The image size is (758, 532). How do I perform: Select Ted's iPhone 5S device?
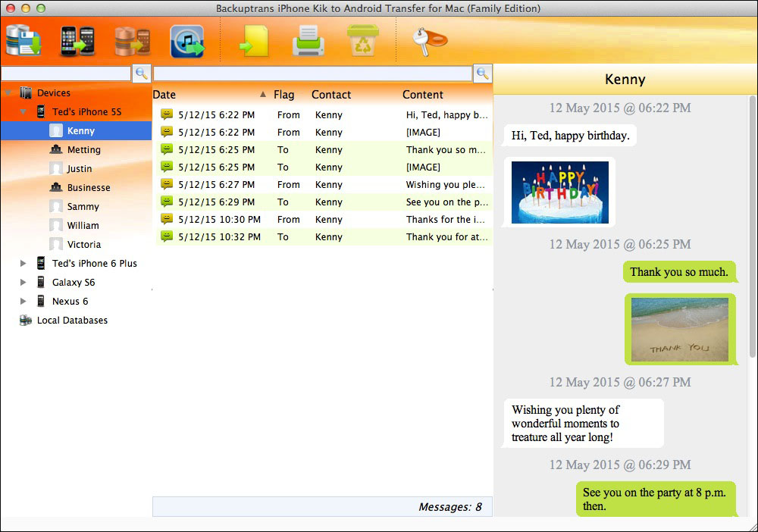tap(86, 111)
